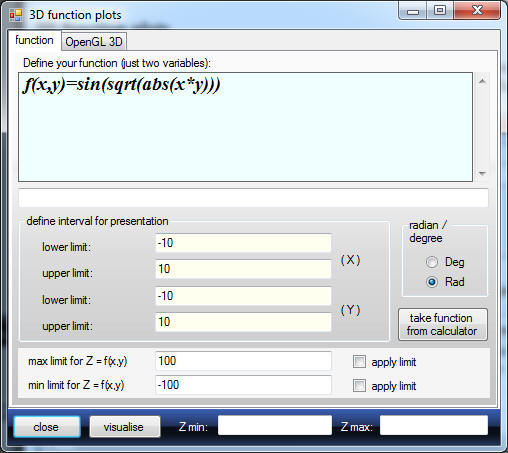Select the Deg radio button
Image resolution: width=508 pixels, height=453 pixels.
pyautogui.click(x=432, y=262)
